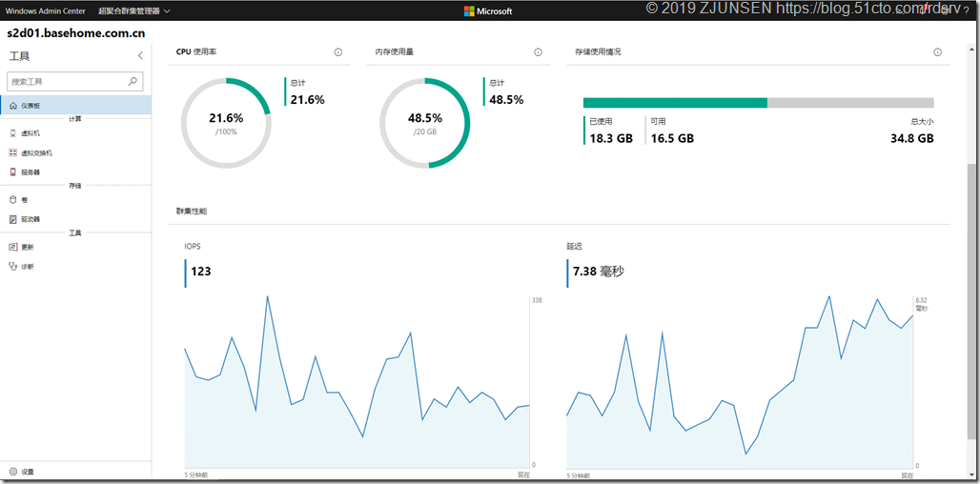This screenshot has width=980, height=484.
Task: Click the info icon next to CPU 使用率
Action: click(x=338, y=52)
